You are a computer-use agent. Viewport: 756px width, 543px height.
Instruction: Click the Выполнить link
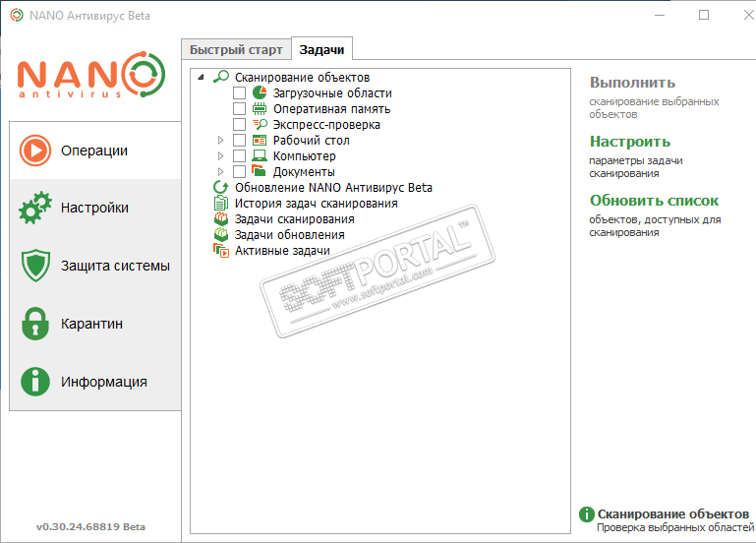(632, 83)
